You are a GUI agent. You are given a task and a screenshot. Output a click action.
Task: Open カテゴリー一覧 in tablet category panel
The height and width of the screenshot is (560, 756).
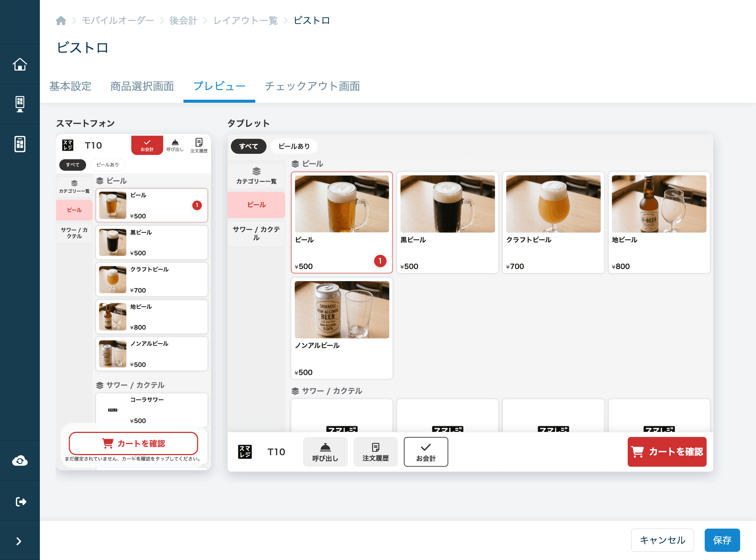coord(256,176)
